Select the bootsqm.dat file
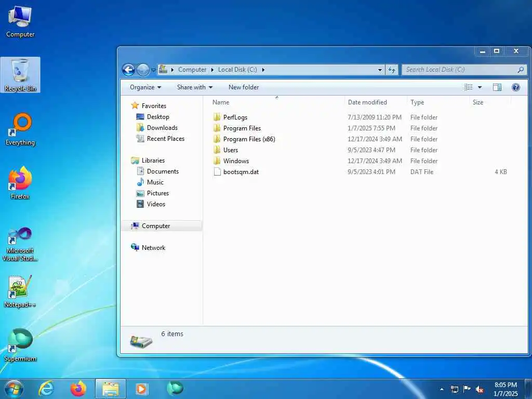 pos(236,171)
